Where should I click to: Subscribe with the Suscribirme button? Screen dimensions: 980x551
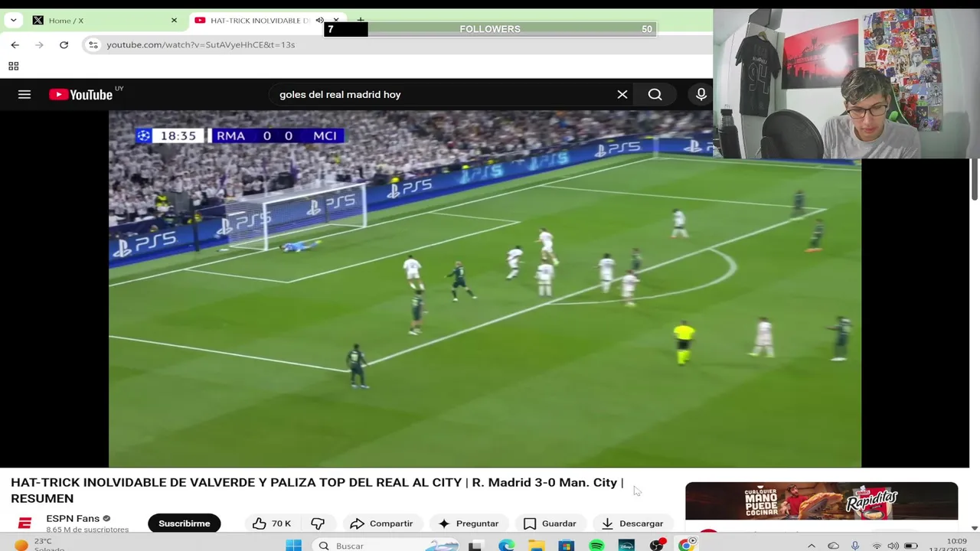[x=185, y=523]
